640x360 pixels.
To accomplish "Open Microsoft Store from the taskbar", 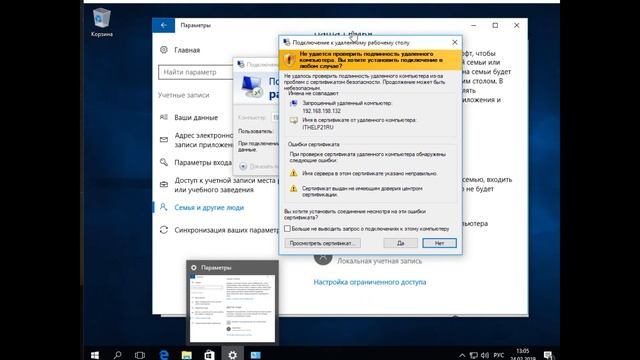I will 209,355.
